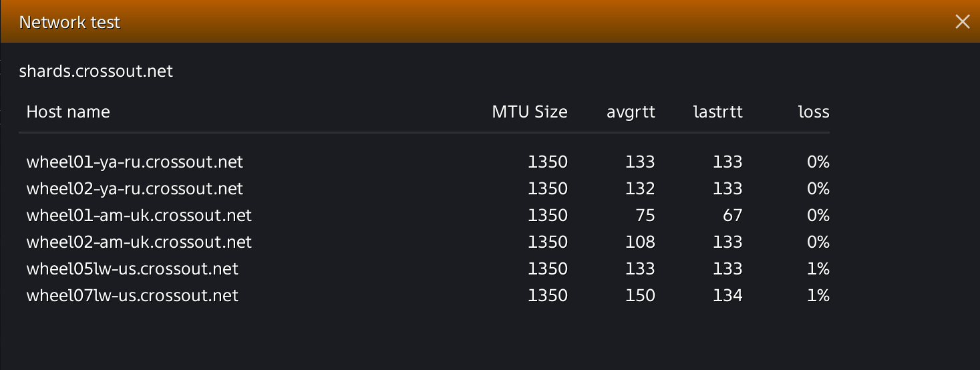Screen dimensions: 980x370
Task: Click the avgrtt value 150 for wheel07lw-us
Action: point(641,295)
